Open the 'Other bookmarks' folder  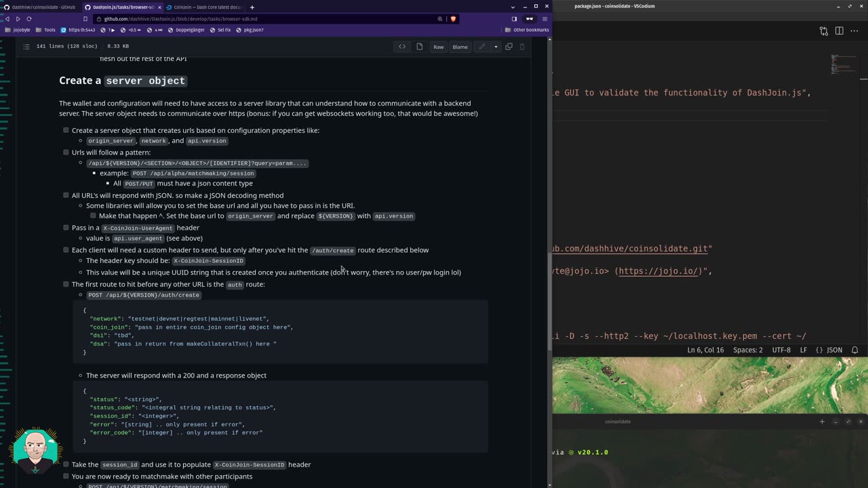pos(527,30)
